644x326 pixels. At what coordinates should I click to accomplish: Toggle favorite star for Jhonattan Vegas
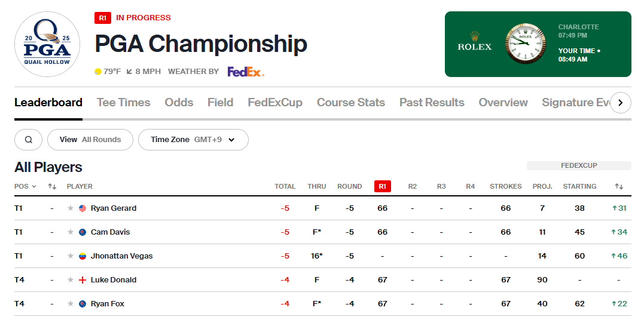click(x=71, y=256)
